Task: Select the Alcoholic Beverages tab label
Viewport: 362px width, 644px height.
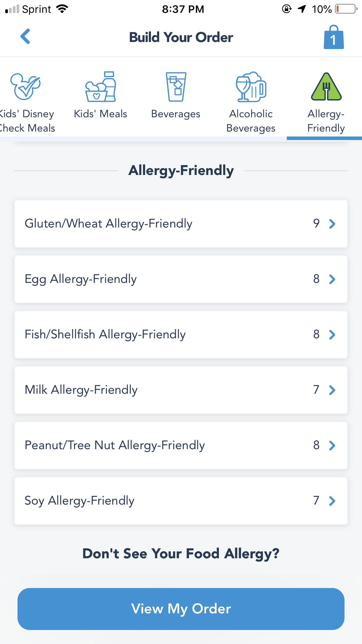Action: tap(251, 121)
